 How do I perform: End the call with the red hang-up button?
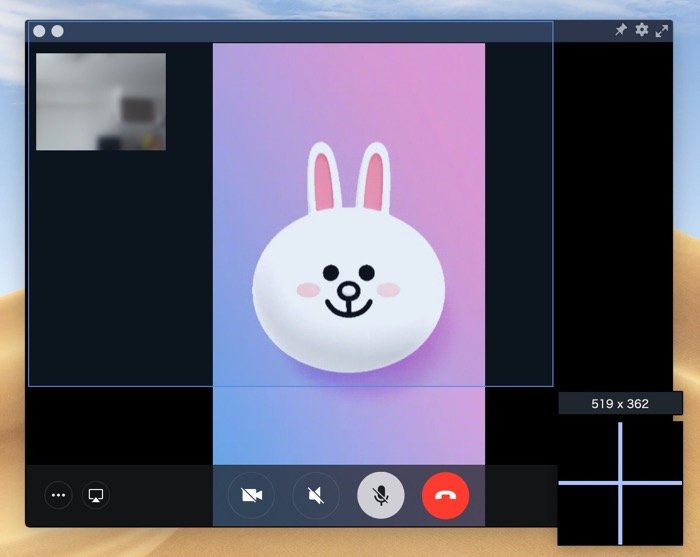coord(446,495)
